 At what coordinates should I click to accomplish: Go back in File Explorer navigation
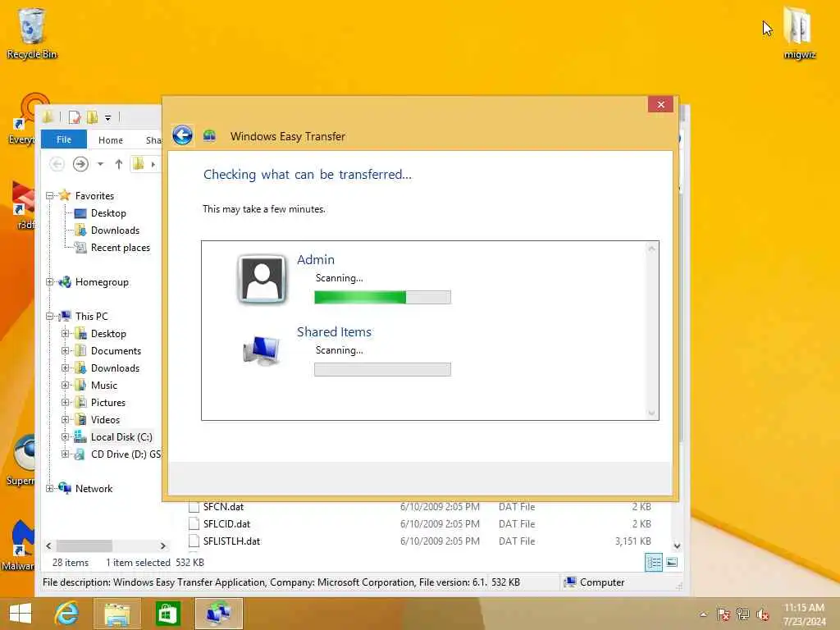coord(57,164)
